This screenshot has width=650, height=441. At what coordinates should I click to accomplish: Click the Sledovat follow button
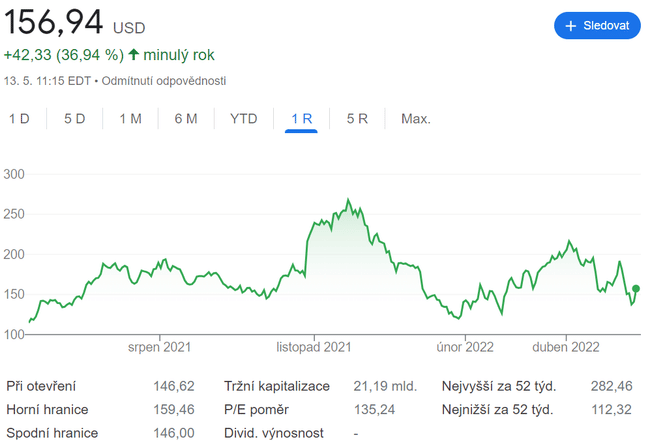coord(597,26)
